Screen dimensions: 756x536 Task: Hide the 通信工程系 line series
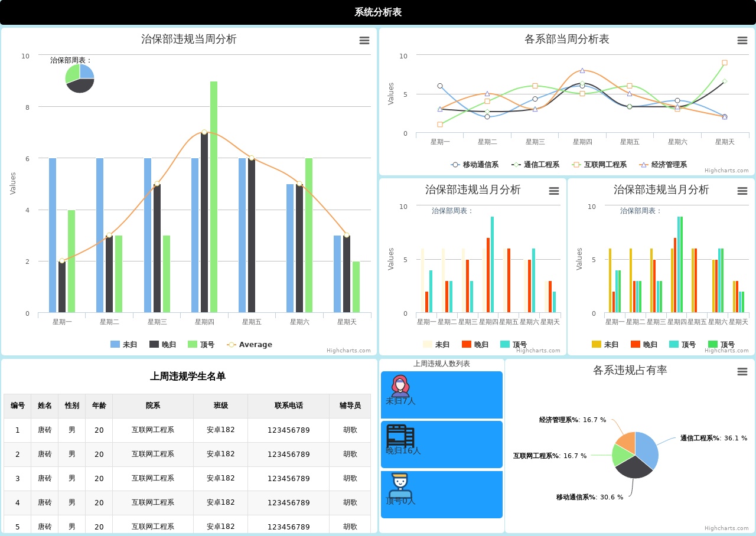coord(535,165)
